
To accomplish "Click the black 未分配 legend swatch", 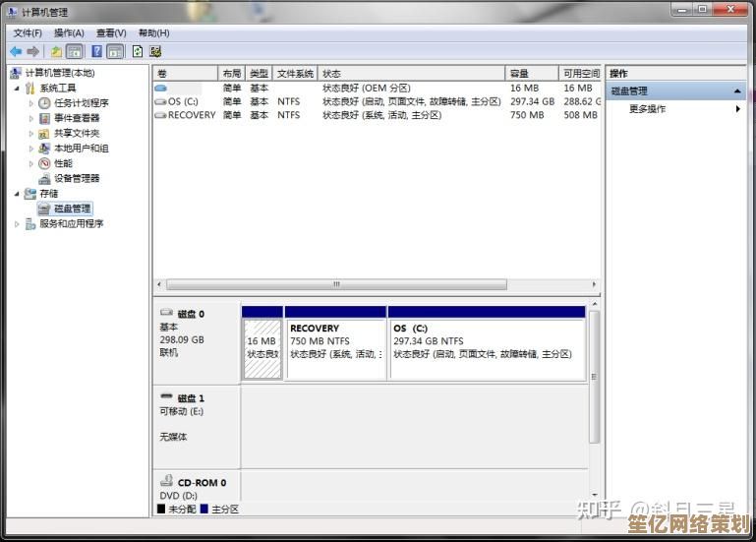I will point(161,509).
